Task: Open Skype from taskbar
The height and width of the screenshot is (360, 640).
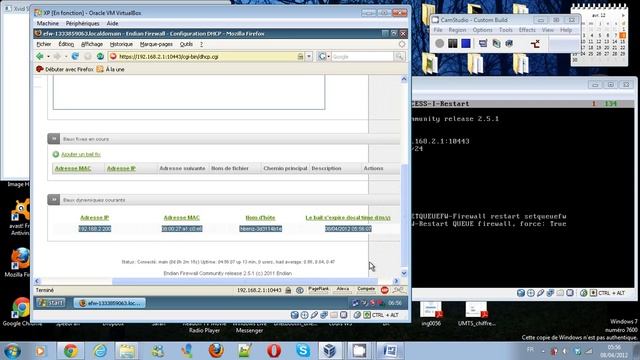Action: pos(303,351)
